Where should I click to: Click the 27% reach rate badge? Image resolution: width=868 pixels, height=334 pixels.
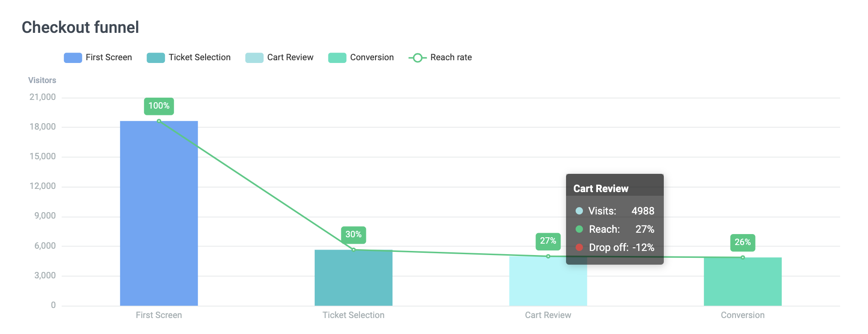pos(548,241)
